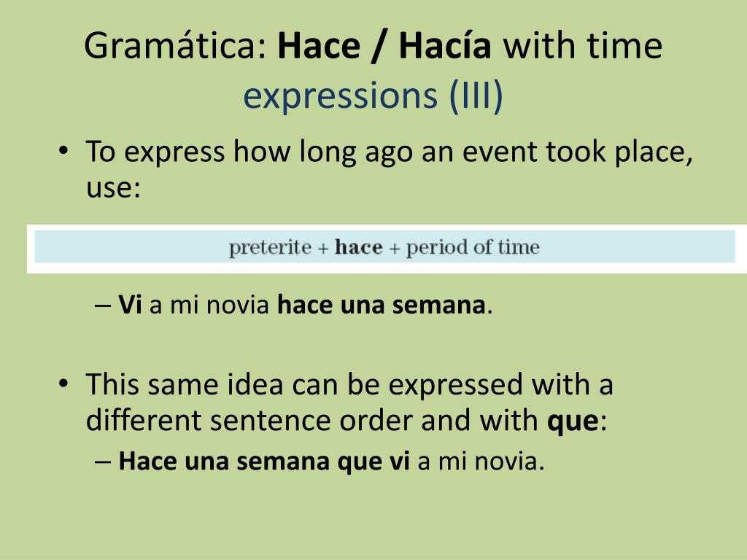747x560 pixels.
Task: Click 'a mi novia.' in last example
Action: 481,462
